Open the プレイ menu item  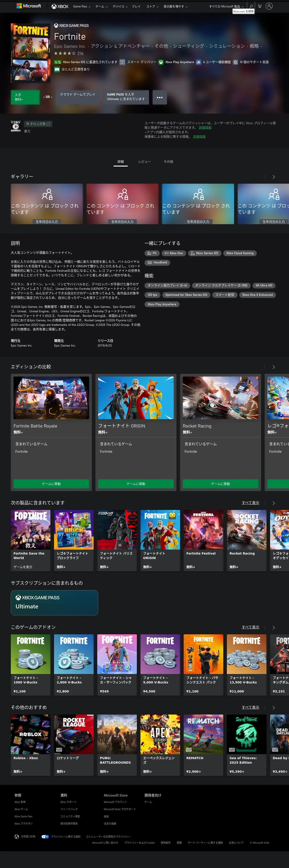(x=136, y=6)
